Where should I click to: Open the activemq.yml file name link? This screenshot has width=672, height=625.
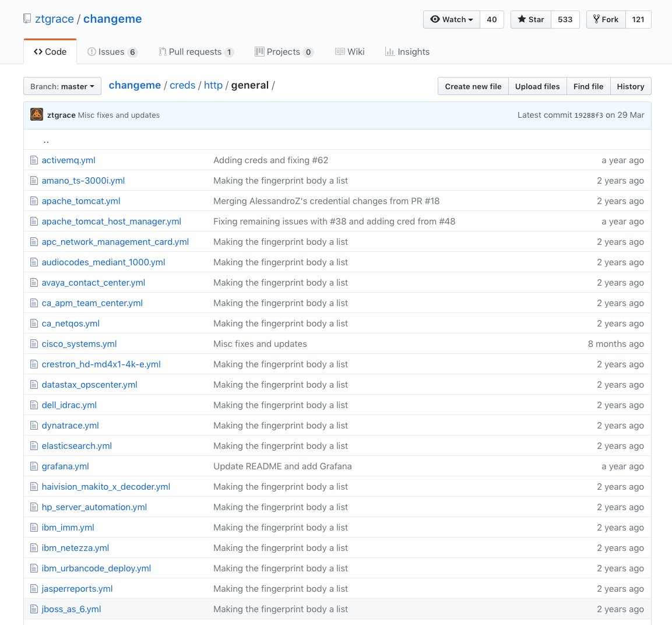click(69, 160)
